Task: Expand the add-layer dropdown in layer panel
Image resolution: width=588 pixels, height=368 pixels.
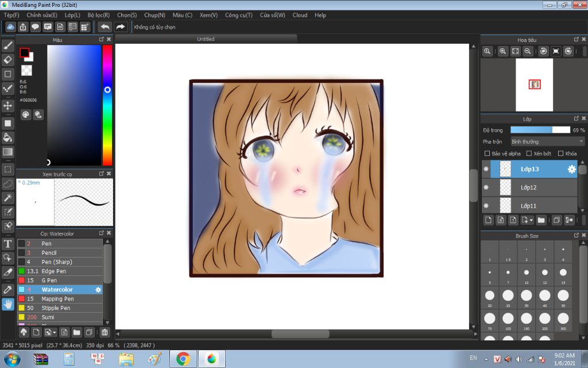Action: tap(527, 220)
